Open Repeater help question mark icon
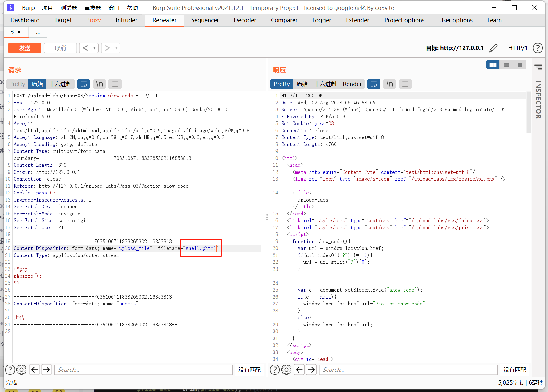This screenshot has height=392, width=548. 538,48
